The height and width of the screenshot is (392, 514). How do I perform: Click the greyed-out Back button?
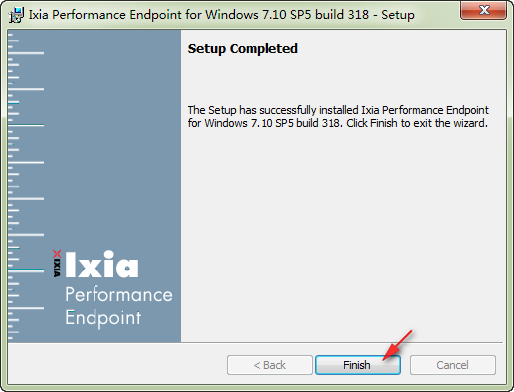click(270, 365)
